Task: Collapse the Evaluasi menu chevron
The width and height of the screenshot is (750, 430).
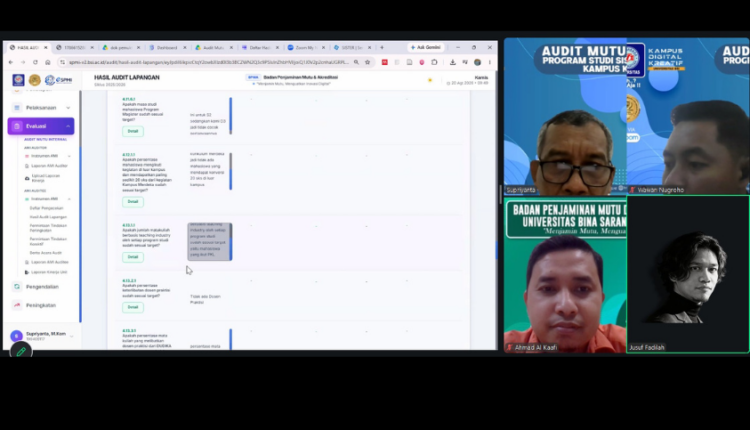Action: coord(68,126)
